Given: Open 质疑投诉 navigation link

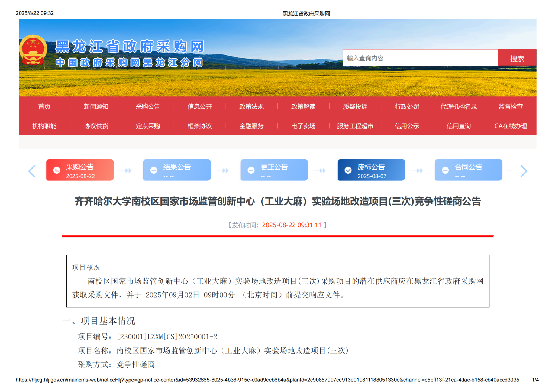Looking at the screenshot, I should (x=355, y=106).
